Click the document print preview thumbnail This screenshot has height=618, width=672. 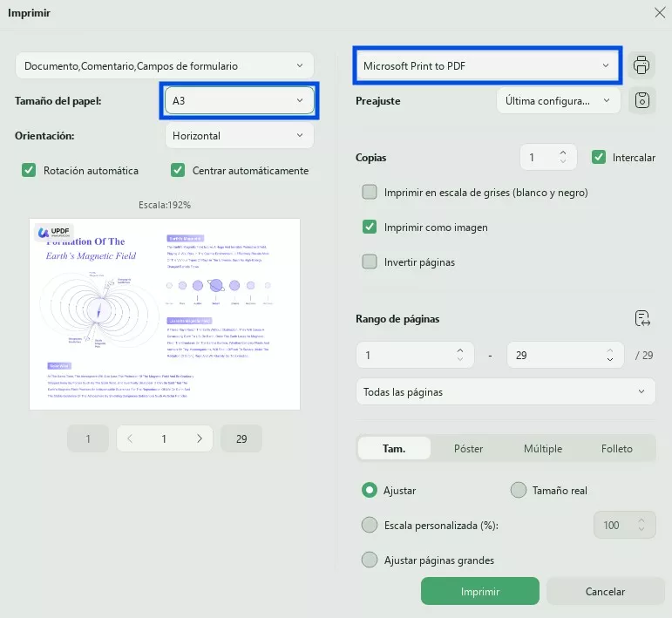165,314
